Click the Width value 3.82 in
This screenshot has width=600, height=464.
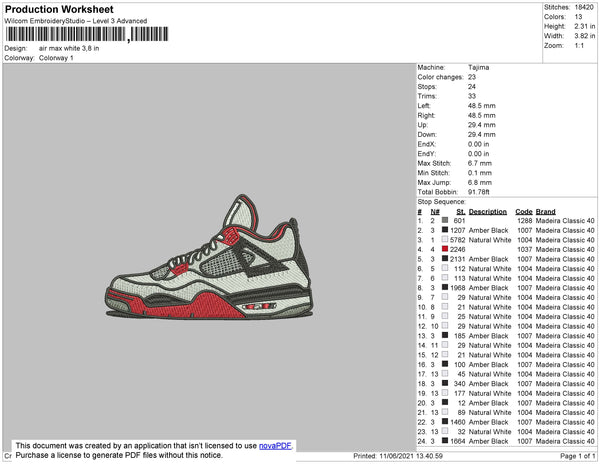(x=584, y=36)
